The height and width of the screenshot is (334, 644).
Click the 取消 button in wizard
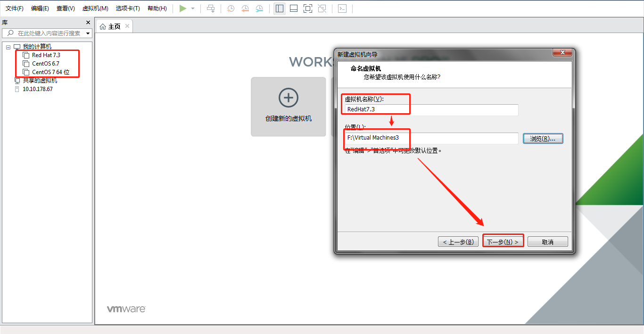click(x=548, y=242)
